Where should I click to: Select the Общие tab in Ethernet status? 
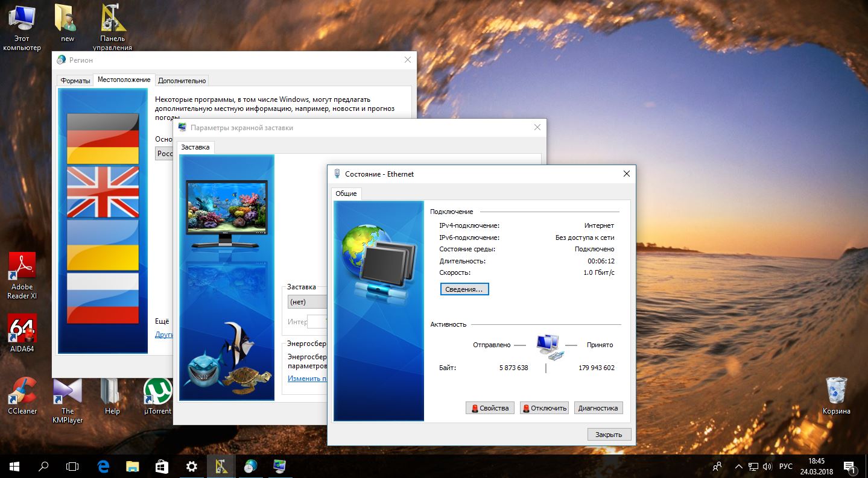(x=346, y=193)
